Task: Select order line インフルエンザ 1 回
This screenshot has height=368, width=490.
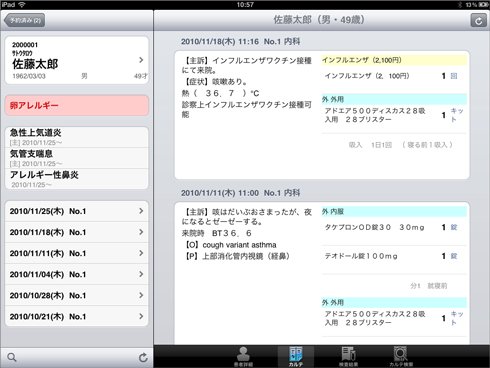Action: click(x=394, y=76)
